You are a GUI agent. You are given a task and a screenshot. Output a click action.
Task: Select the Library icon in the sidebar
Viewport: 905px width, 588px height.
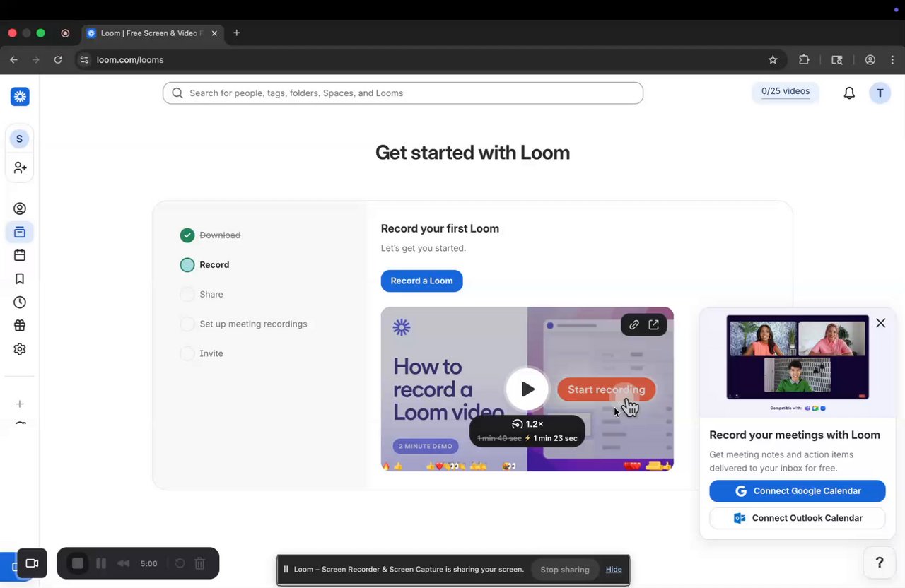[x=20, y=232]
